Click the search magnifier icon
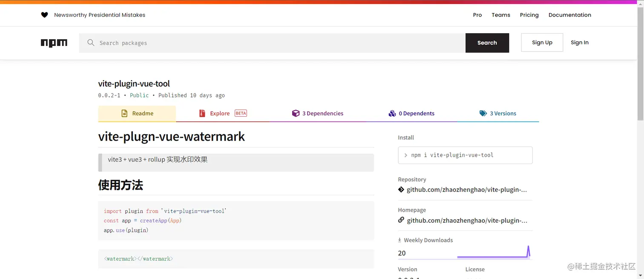644x279 pixels. [x=91, y=43]
